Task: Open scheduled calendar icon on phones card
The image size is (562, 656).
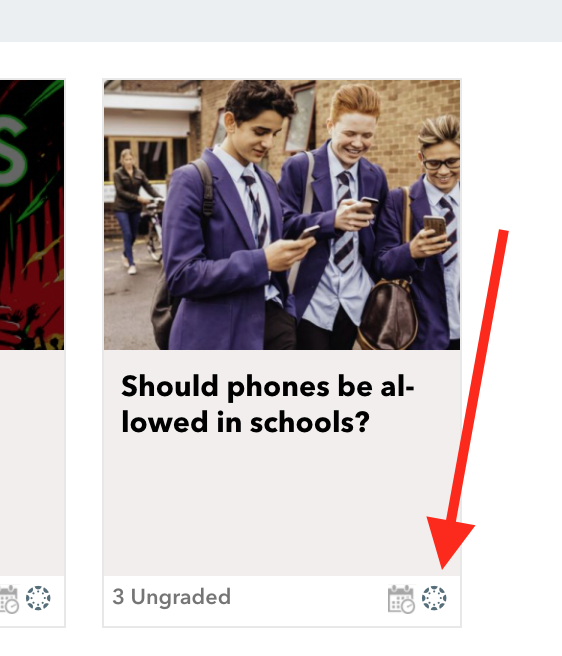Action: click(401, 599)
